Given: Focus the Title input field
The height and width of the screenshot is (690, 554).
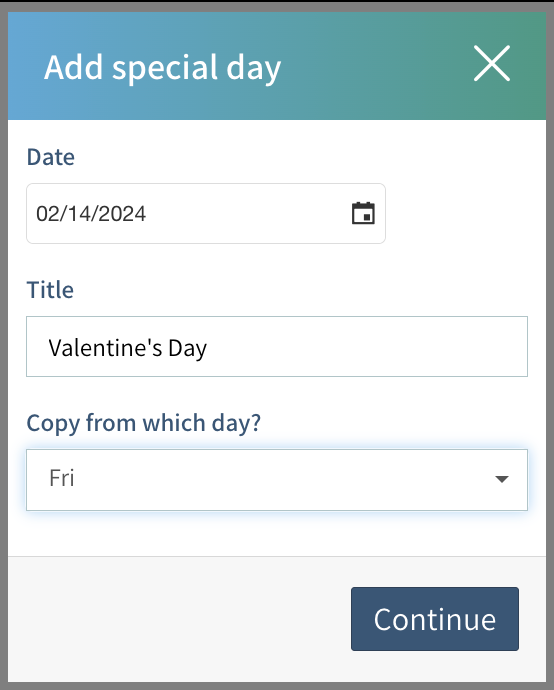Looking at the screenshot, I should tap(277, 346).
